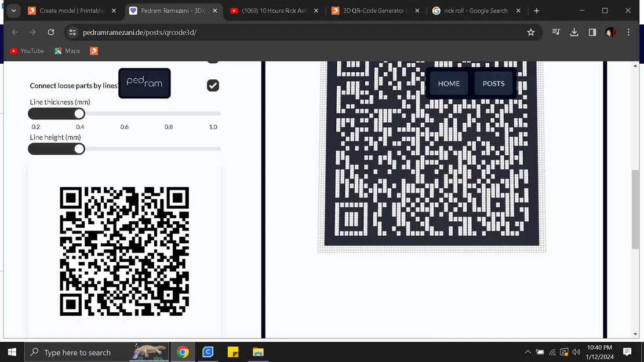Reload the page with the refresh icon
This screenshot has width=644, height=362.
point(50,32)
